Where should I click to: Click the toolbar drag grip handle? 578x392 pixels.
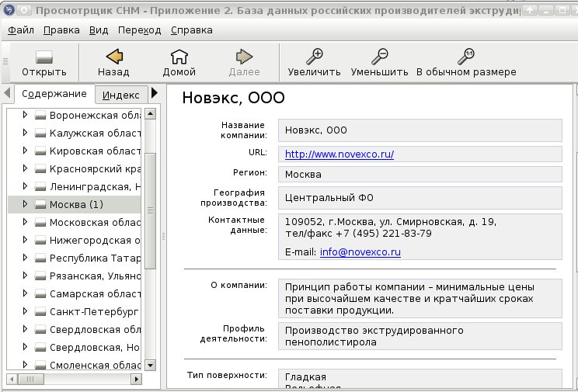(5, 62)
